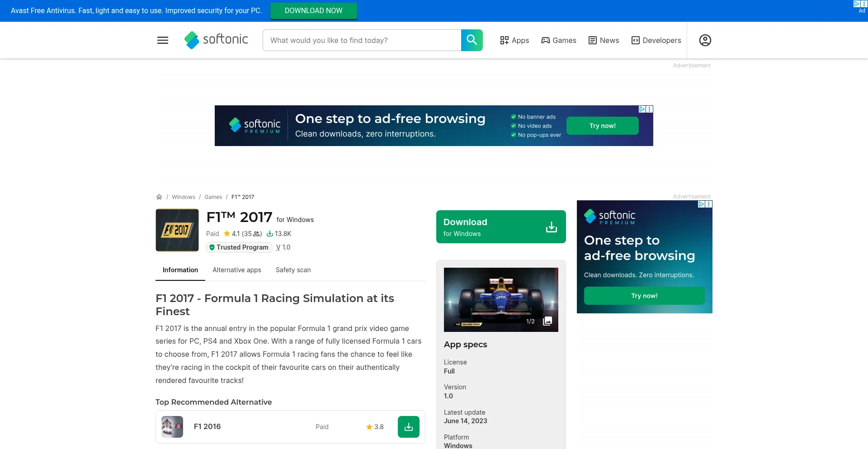
Task: Click the License Full value
Action: pos(449,371)
